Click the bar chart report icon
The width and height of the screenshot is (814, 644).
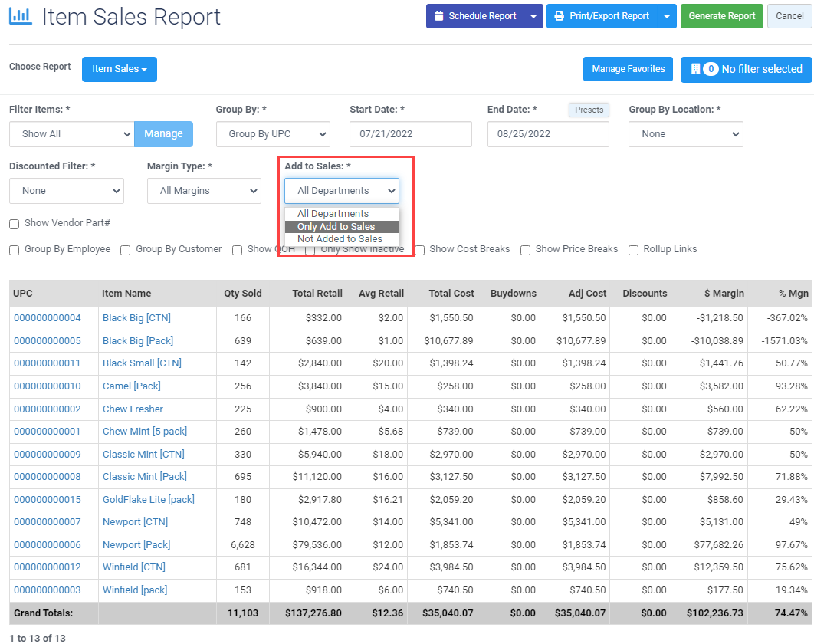(x=20, y=17)
